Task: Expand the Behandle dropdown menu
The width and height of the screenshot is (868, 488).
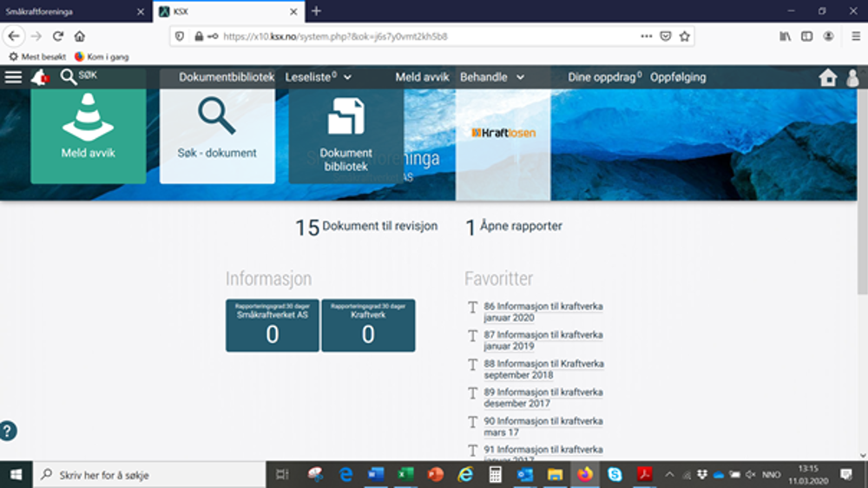Action: tap(492, 77)
